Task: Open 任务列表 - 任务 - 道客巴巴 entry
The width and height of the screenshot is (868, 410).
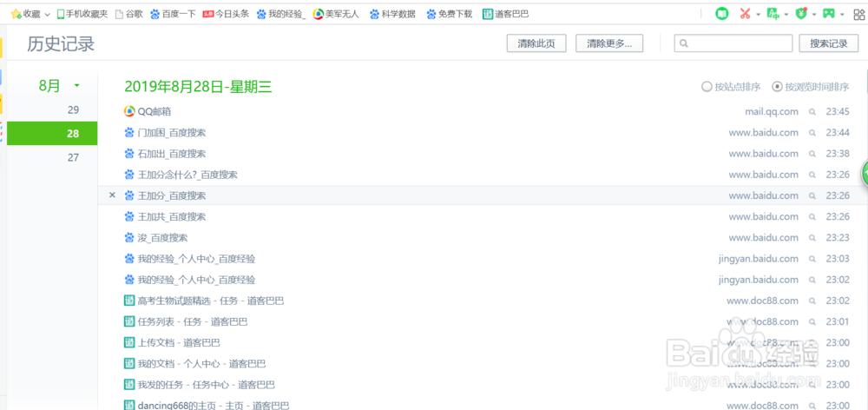Action: click(193, 322)
